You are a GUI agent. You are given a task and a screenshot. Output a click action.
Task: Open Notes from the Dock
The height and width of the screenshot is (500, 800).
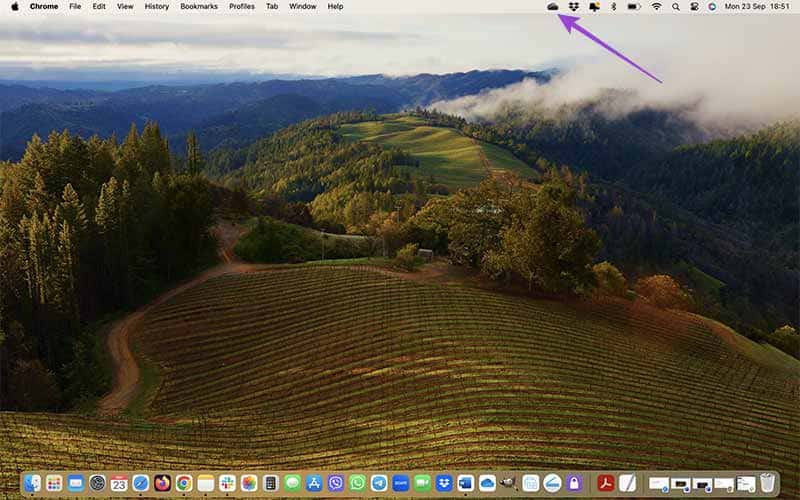(206, 483)
